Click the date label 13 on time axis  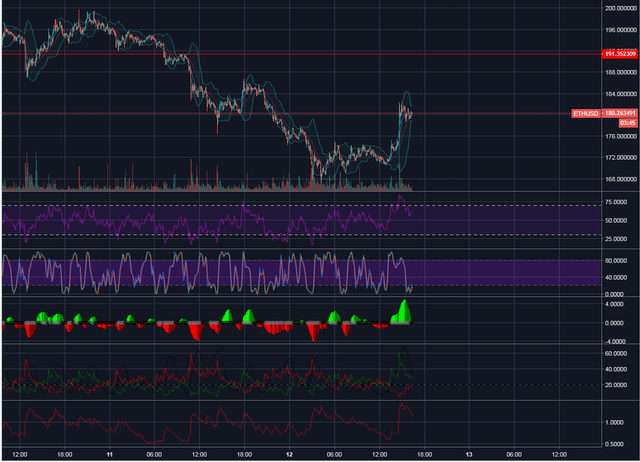tap(469, 454)
